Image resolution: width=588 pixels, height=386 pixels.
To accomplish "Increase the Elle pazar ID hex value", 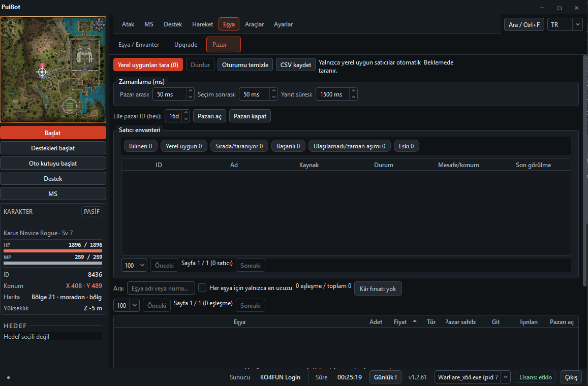I will [x=186, y=113].
